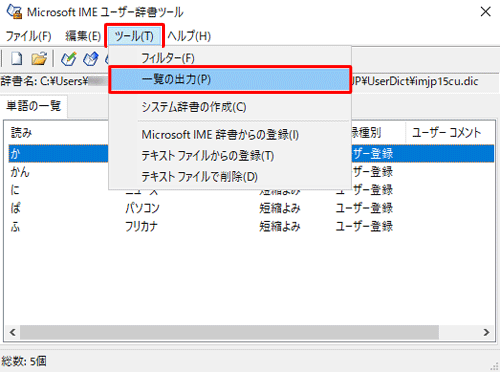The height and width of the screenshot is (372, 500).
Task: Click the ツール(T) menu
Action: pos(134,36)
